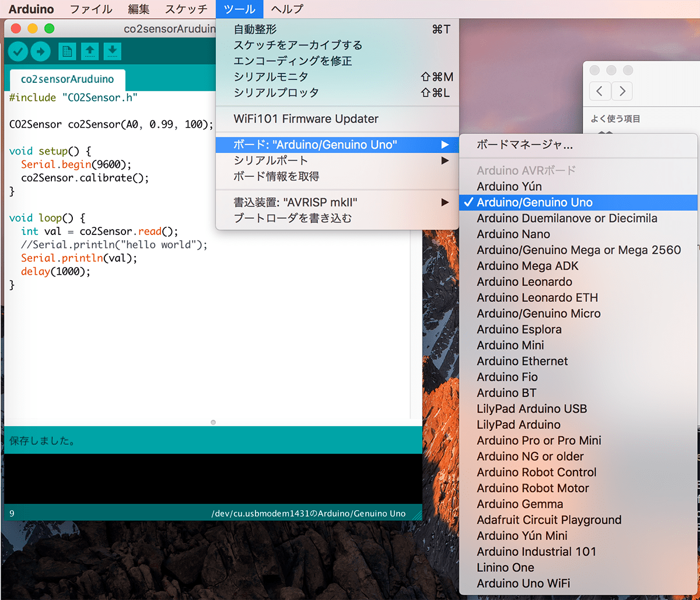The height and width of the screenshot is (600, 700).
Task: Open the ファイル menu
Action: (91, 9)
